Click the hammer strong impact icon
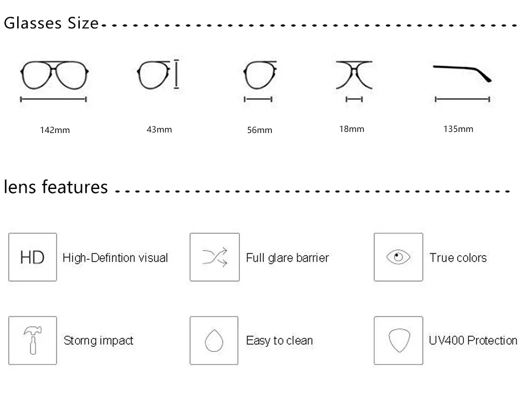 click(x=32, y=340)
